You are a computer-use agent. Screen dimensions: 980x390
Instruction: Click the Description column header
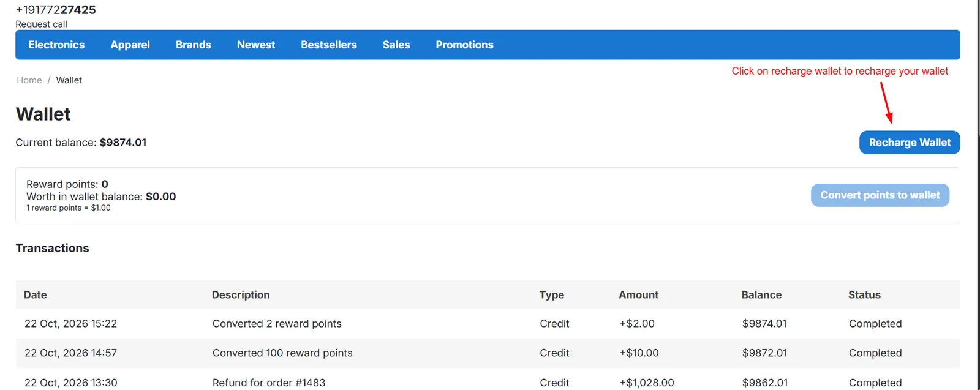(x=241, y=294)
